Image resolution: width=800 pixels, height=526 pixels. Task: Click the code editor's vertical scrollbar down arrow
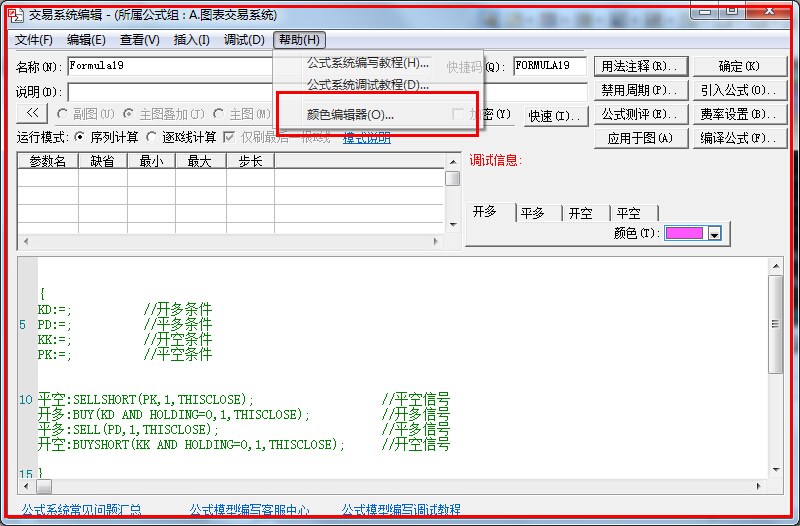pyautogui.click(x=775, y=468)
